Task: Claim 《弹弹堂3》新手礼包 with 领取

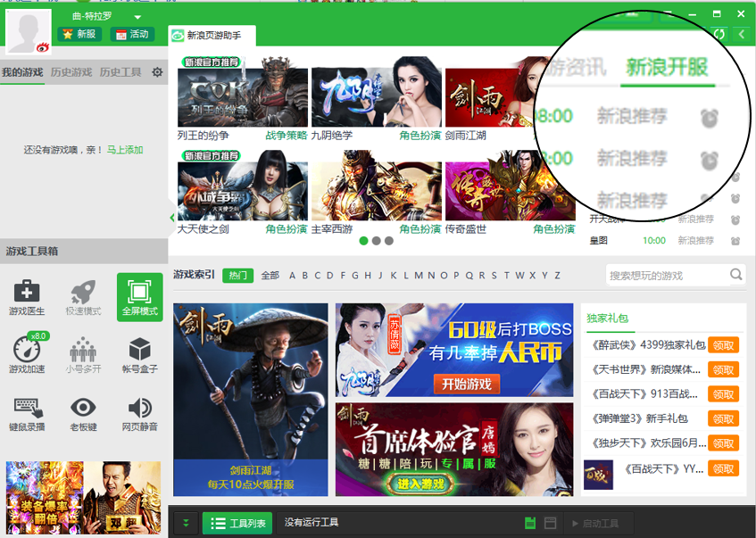Action: (x=723, y=418)
